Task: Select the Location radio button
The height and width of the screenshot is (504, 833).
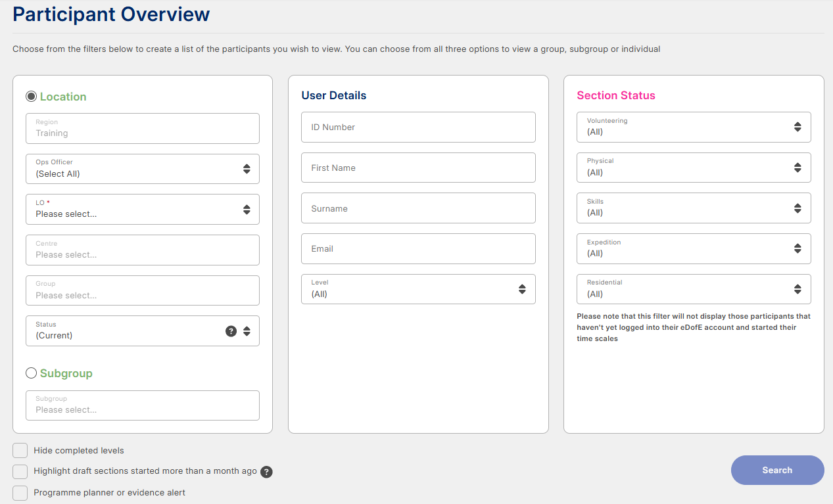Action: point(31,97)
